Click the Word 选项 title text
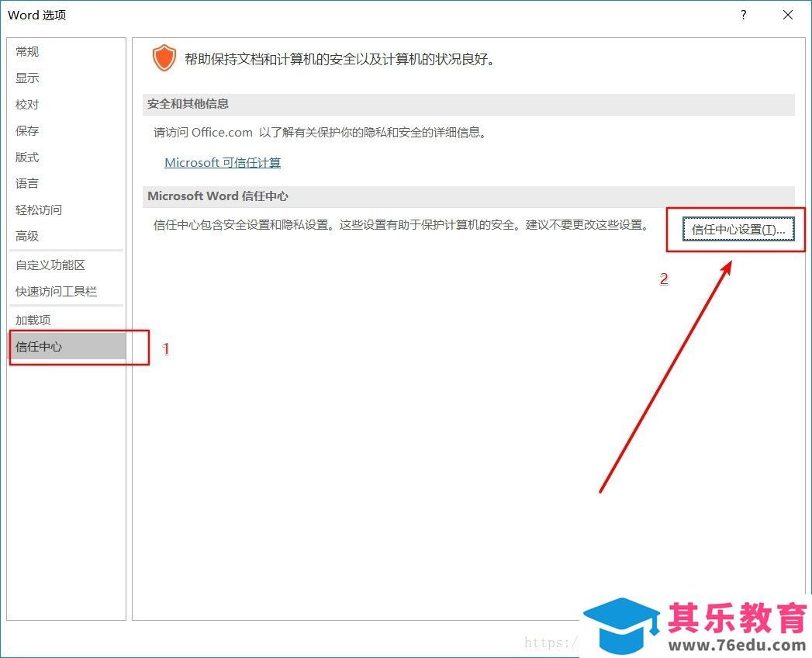 pyautogui.click(x=37, y=15)
